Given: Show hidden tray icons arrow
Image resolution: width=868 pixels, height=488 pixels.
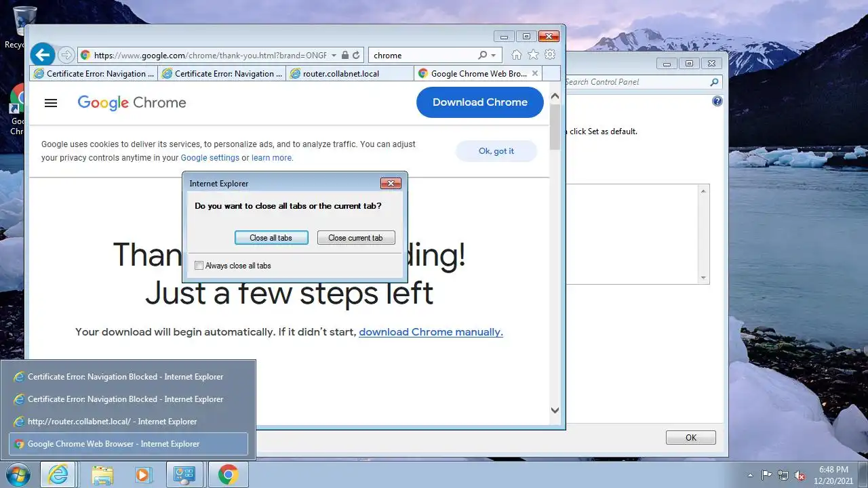Looking at the screenshot, I should [750, 475].
